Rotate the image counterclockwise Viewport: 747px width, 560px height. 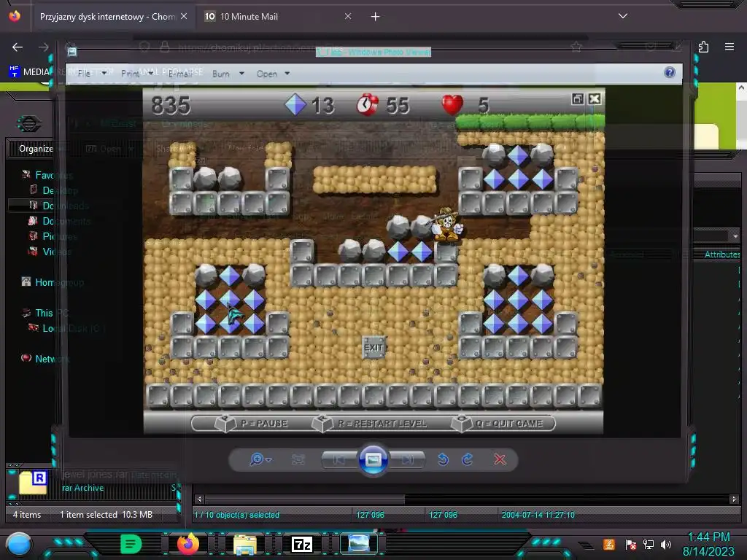point(443,459)
